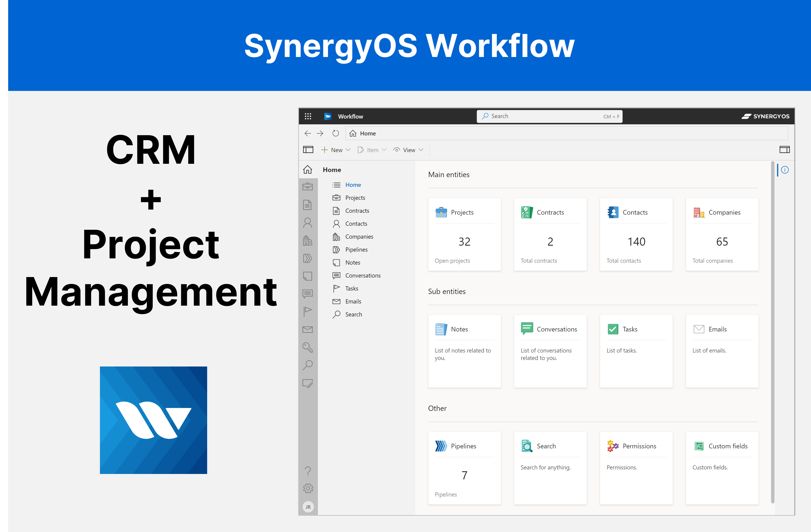Click the Notes rail icon
Image resolution: width=811 pixels, height=532 pixels.
[307, 276]
